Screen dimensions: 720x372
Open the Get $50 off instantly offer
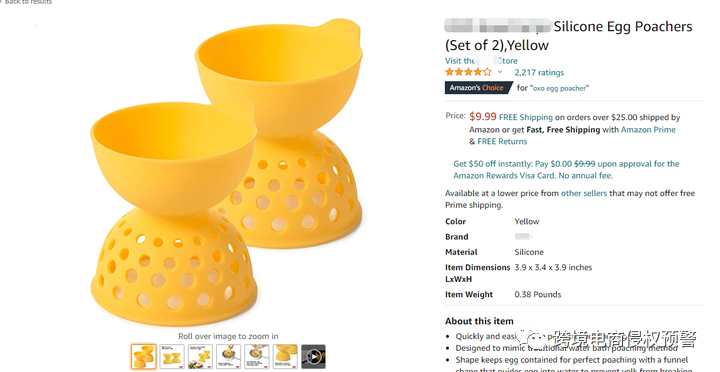(566, 169)
